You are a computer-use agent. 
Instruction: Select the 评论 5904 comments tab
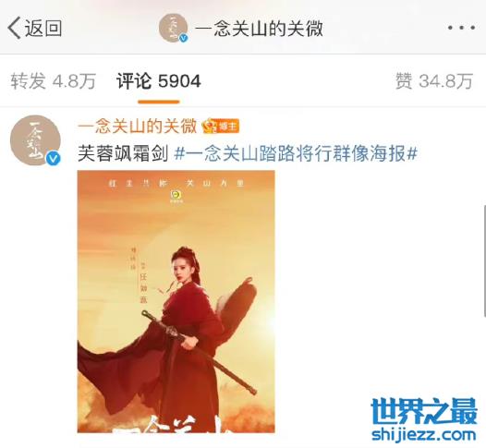pyautogui.click(x=159, y=81)
